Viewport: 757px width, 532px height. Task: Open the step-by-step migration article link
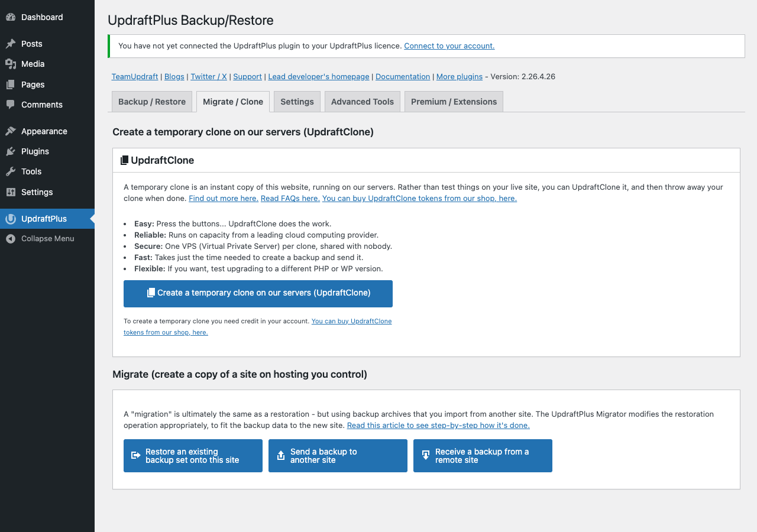pyautogui.click(x=438, y=426)
